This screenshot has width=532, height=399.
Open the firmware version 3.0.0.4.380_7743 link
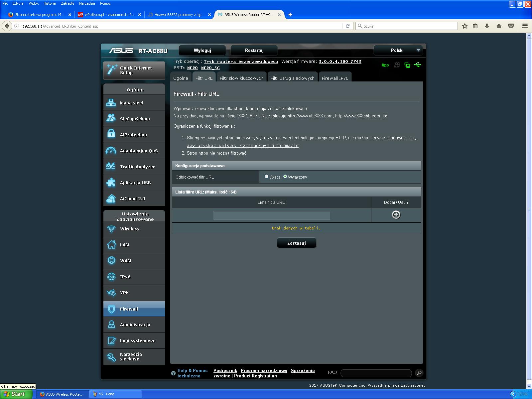pos(340,62)
